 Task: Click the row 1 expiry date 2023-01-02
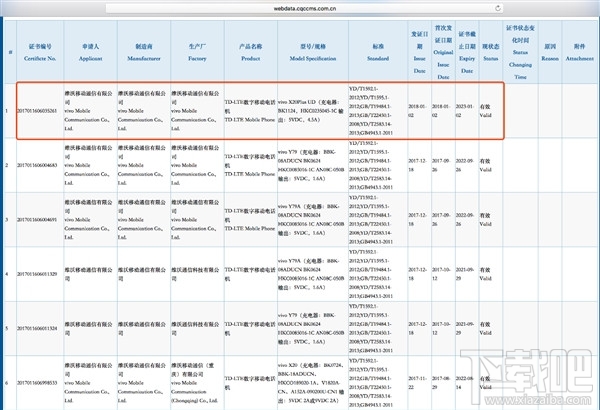[x=466, y=111]
